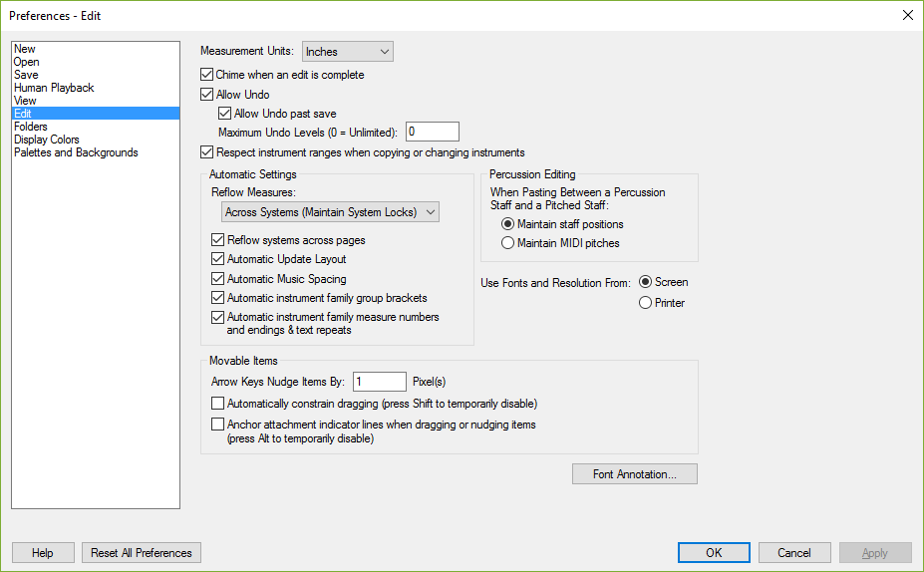
Task: Open the Measurement Units dropdown
Action: pos(347,52)
